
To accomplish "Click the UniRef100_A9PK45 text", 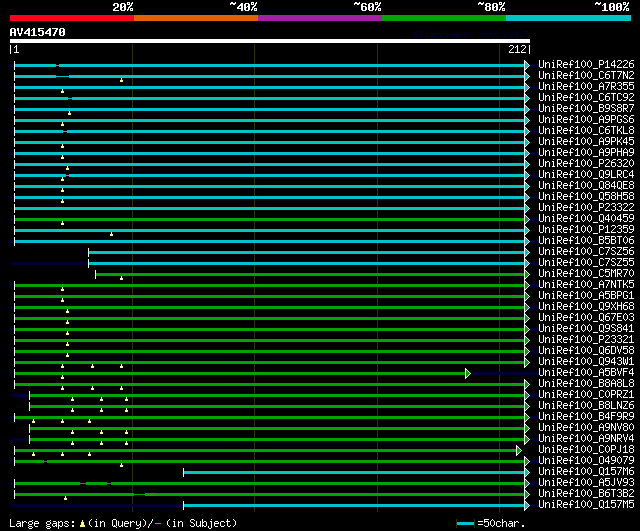I will tap(586, 141).
